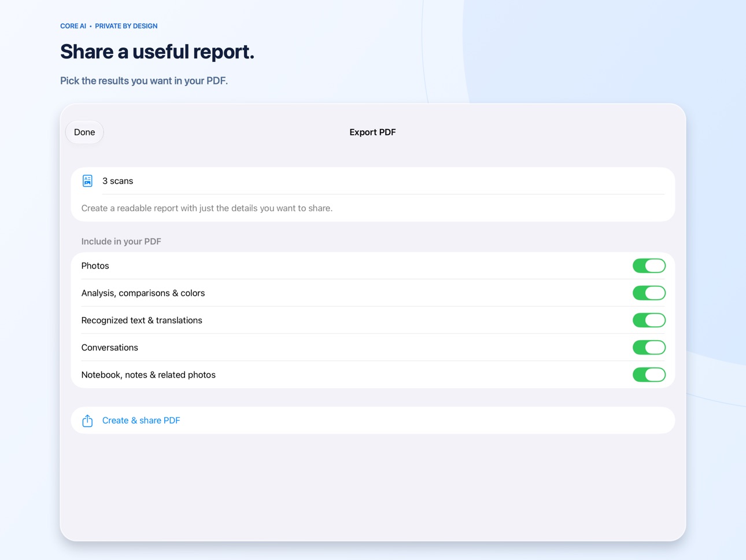The height and width of the screenshot is (560, 746).
Task: Click the CORE AI label text
Action: [73, 26]
